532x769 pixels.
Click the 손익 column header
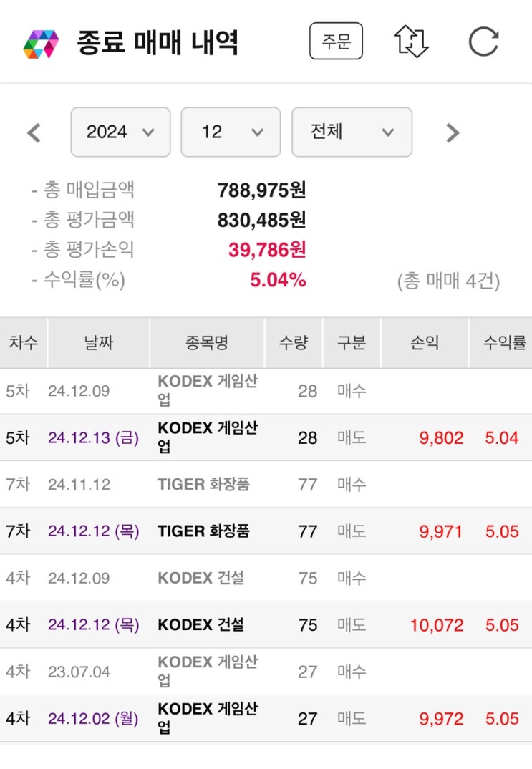424,343
